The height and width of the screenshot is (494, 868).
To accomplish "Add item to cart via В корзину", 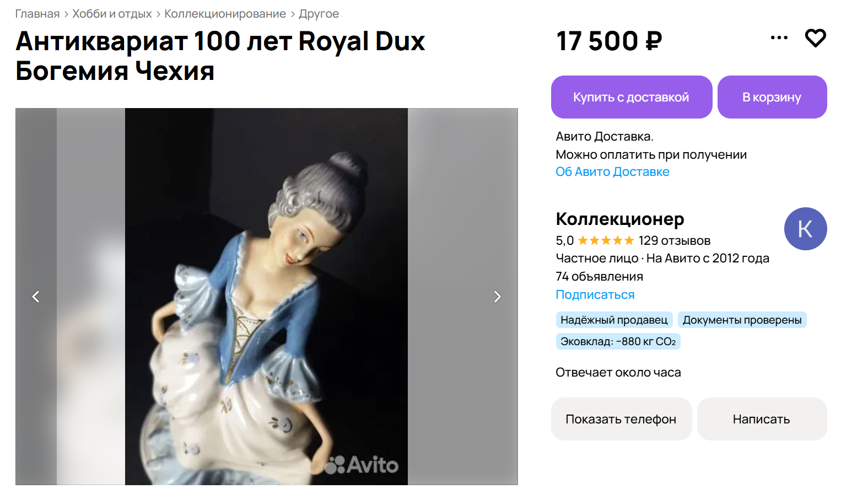I will point(772,97).
